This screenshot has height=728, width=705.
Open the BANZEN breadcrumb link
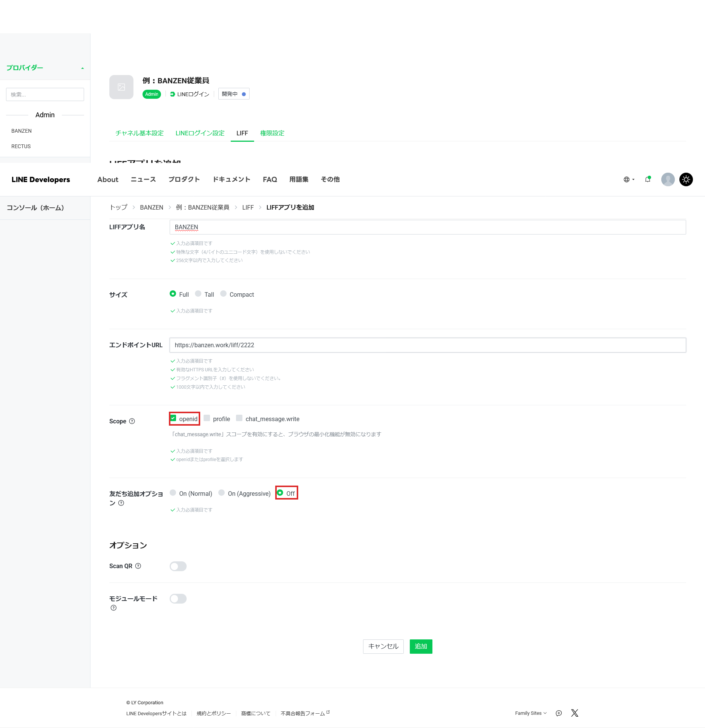coord(152,207)
